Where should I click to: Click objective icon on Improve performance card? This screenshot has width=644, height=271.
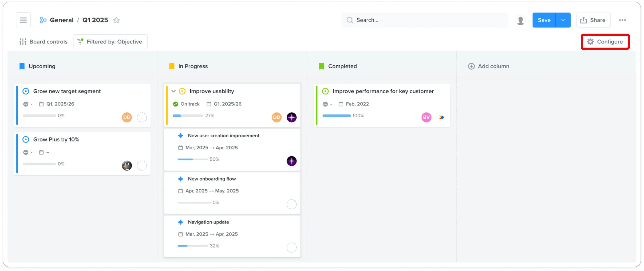(x=325, y=91)
